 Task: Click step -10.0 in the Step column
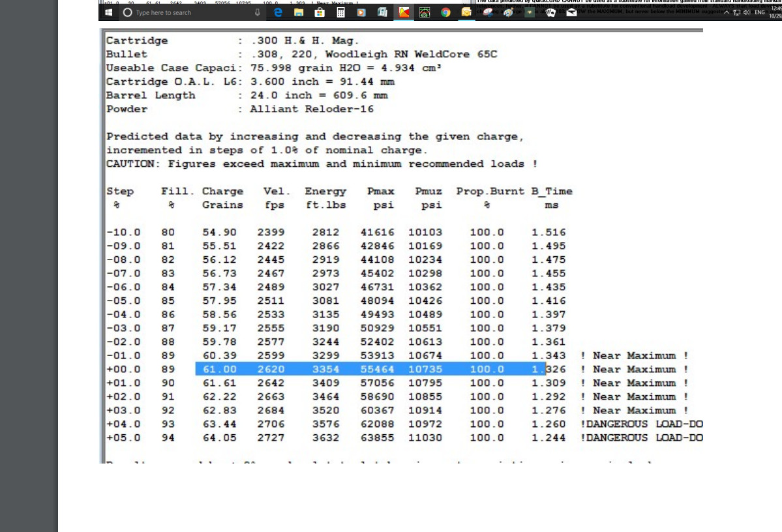pos(123,232)
